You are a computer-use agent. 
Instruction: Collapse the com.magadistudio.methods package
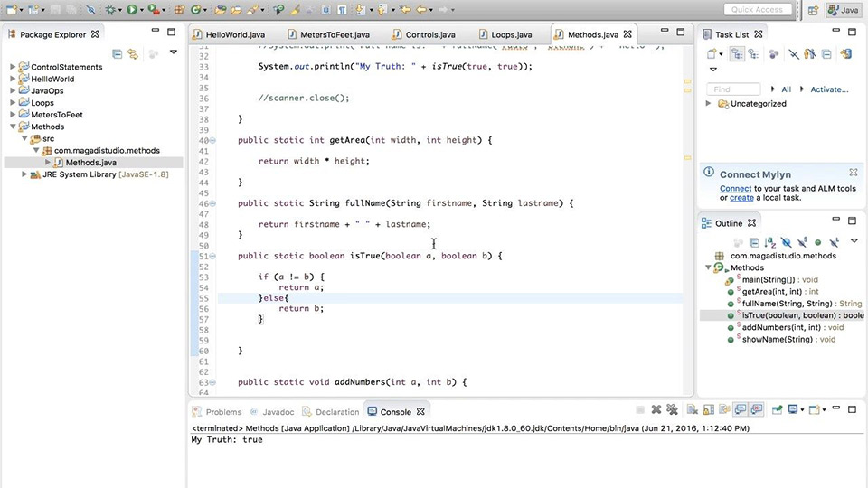36,150
